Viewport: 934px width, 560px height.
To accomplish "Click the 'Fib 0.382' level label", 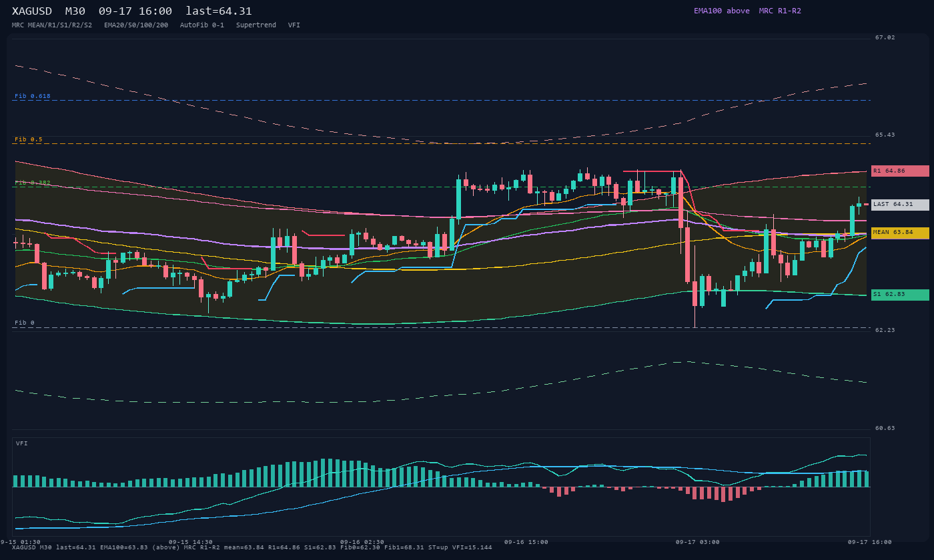I will 33,183.
